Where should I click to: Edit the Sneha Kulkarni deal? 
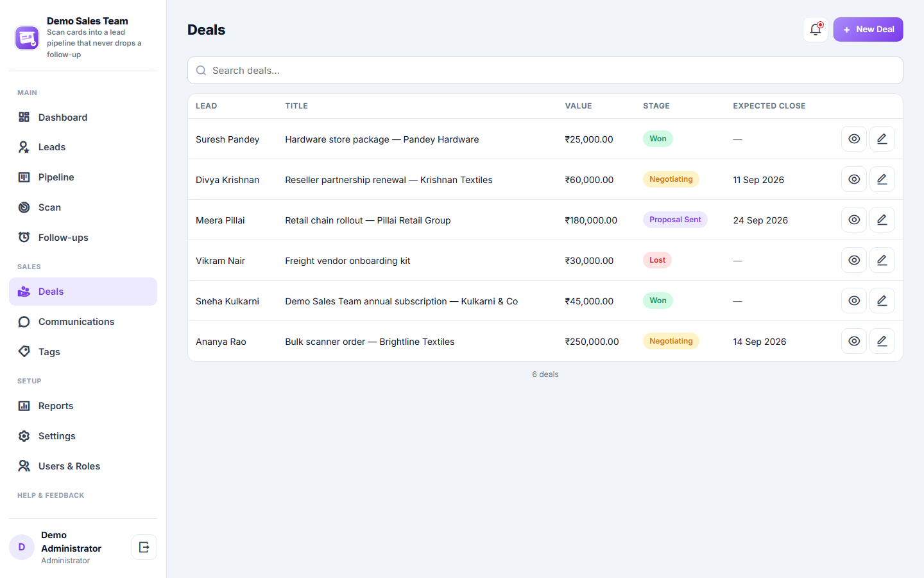point(882,301)
